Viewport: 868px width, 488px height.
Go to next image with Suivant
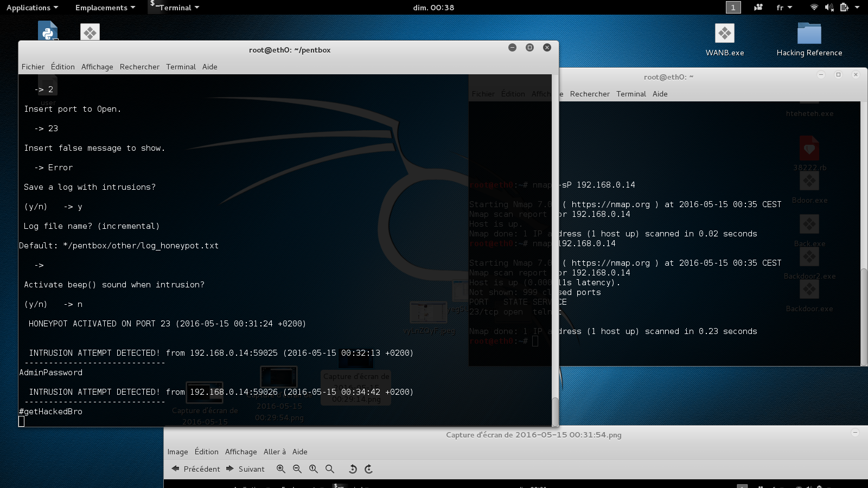coord(246,469)
